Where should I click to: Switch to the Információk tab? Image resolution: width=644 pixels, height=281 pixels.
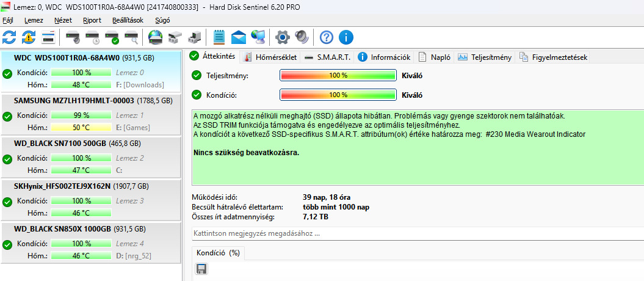pos(385,57)
